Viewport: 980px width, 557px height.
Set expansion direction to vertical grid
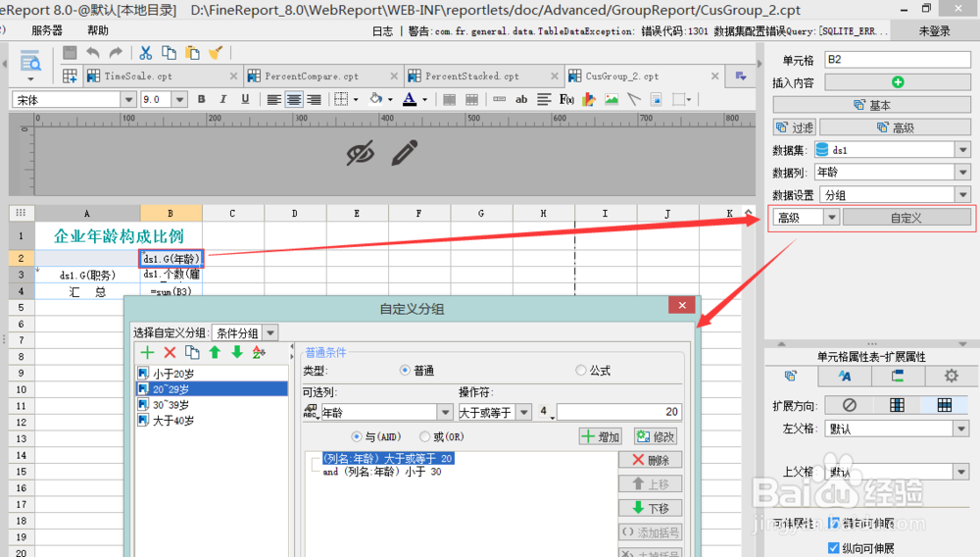point(897,405)
